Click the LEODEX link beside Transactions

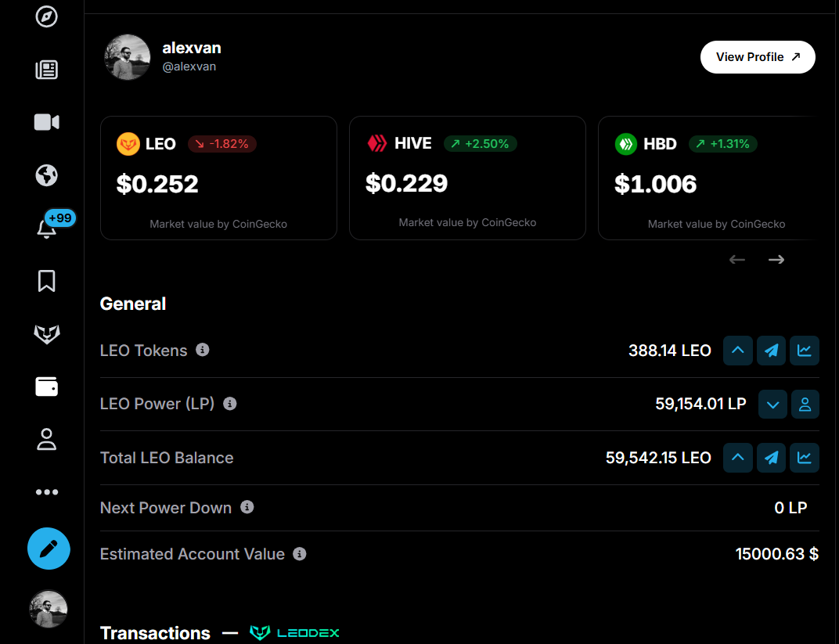point(295,633)
